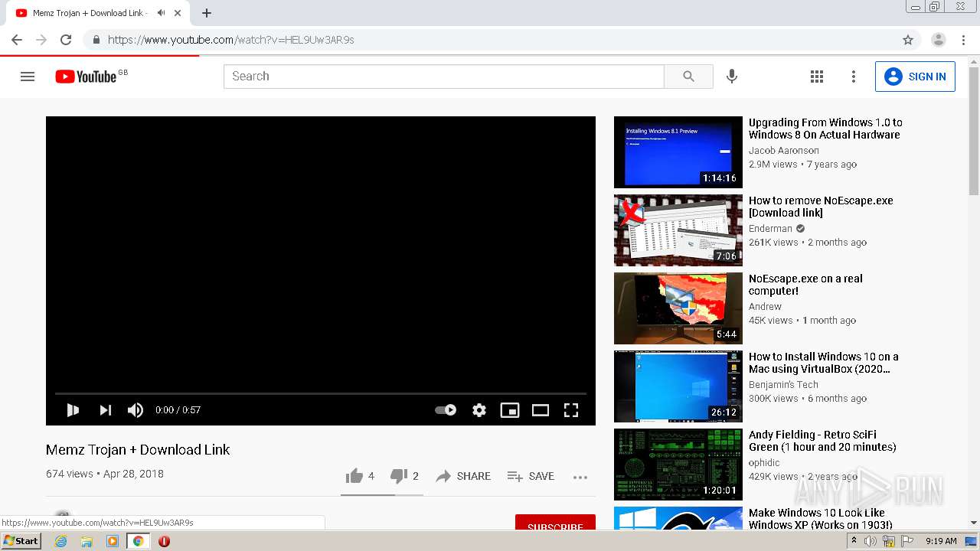Visit the Jacob Aaronson channel name

784,151
